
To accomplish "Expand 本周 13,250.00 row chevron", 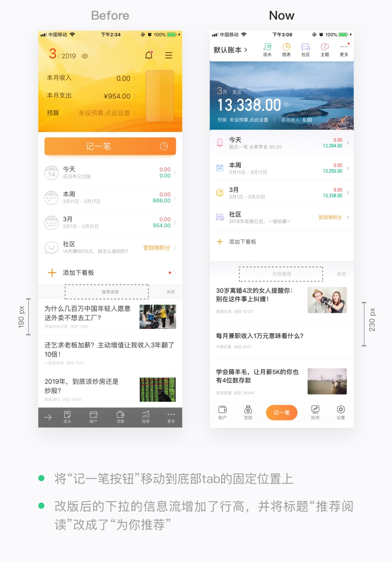I will 348,168.
